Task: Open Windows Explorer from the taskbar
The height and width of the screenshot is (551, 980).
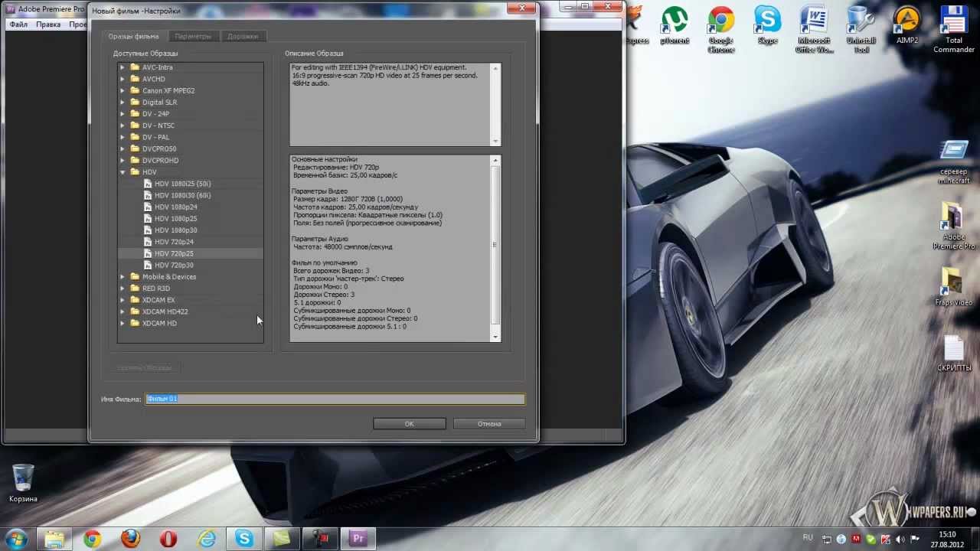Action: tap(54, 539)
